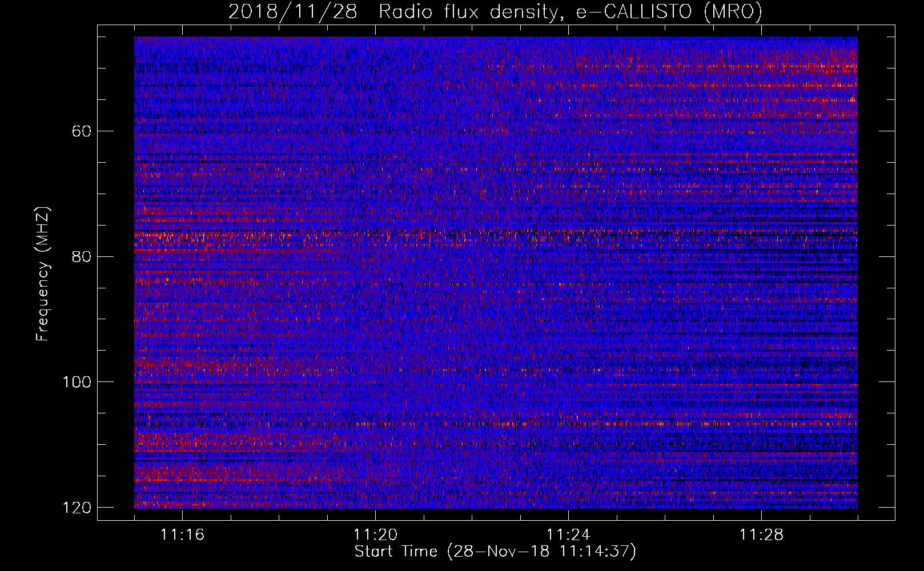Click the 80 frequency tick label
Image resolution: width=924 pixels, height=571 pixels.
[82, 256]
